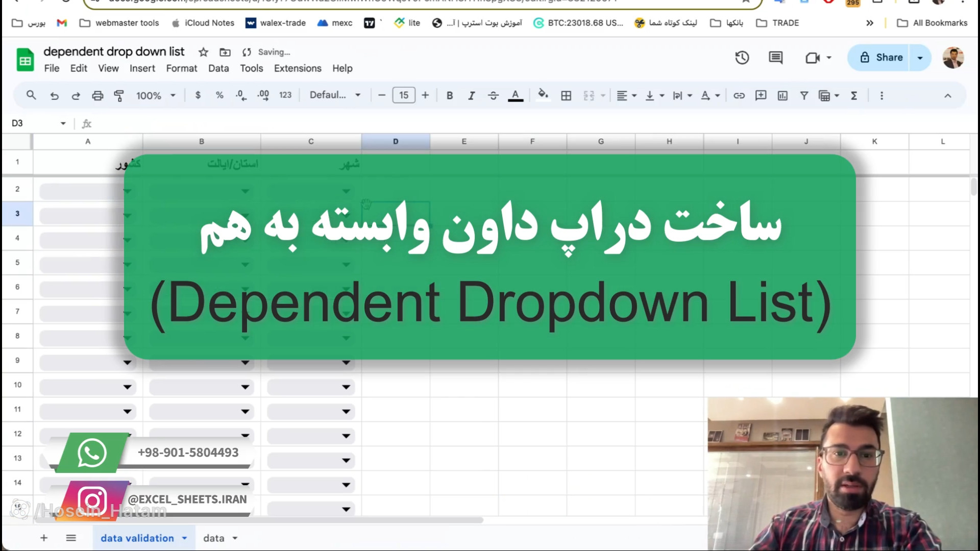Activate the paint format tool

pos(119,95)
